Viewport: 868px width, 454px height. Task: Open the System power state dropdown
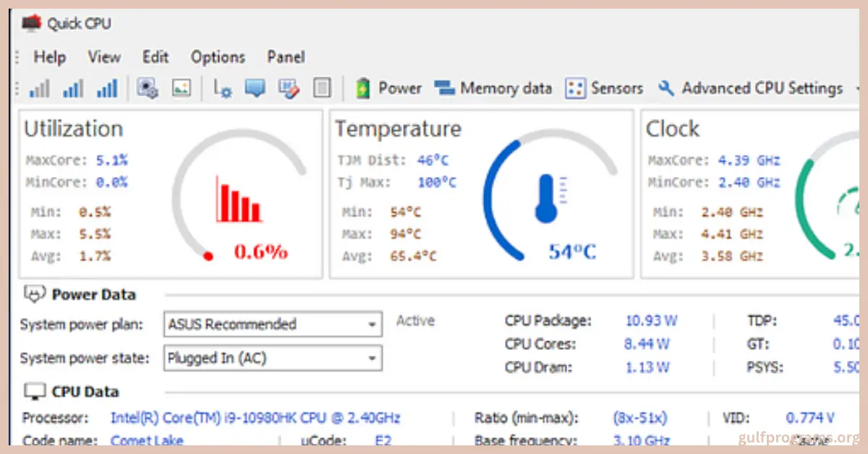tap(373, 358)
